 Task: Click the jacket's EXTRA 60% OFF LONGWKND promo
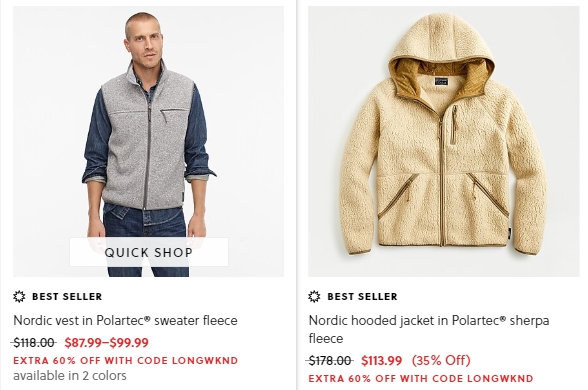(x=421, y=378)
